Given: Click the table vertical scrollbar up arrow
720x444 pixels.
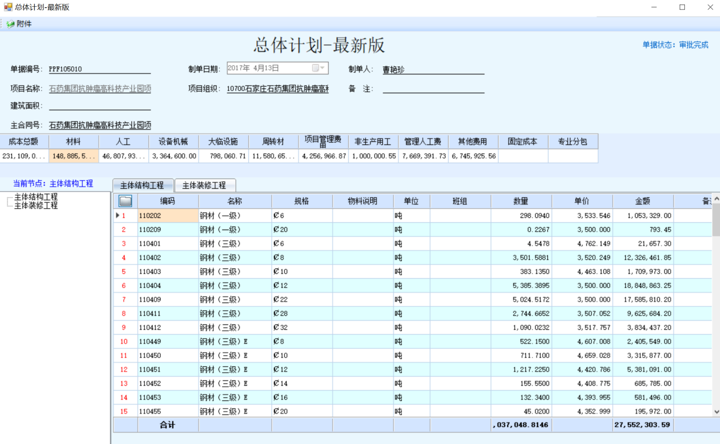Looking at the screenshot, I should 716,199.
